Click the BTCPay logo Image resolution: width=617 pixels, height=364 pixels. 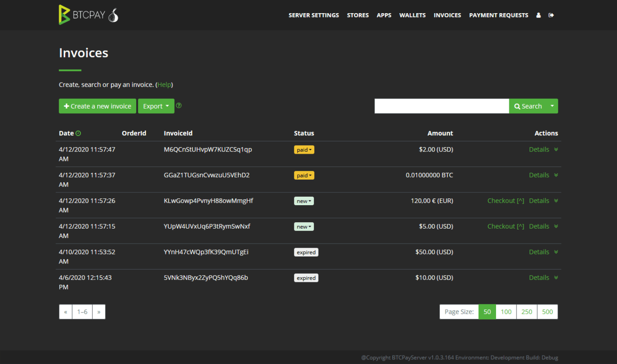[x=81, y=15]
